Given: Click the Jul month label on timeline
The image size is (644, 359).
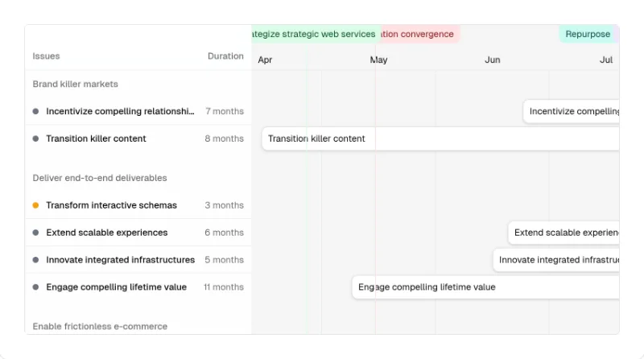Looking at the screenshot, I should point(606,60).
